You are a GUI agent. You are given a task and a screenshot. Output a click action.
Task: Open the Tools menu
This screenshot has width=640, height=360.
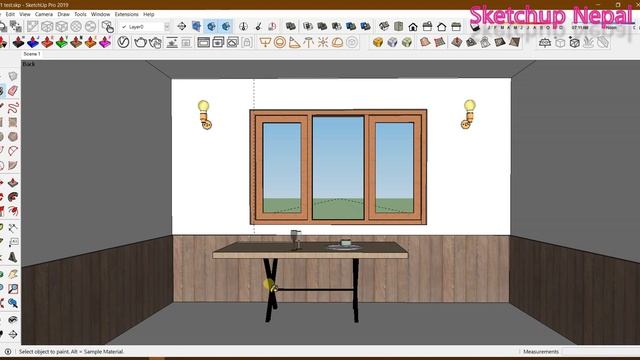pyautogui.click(x=80, y=14)
